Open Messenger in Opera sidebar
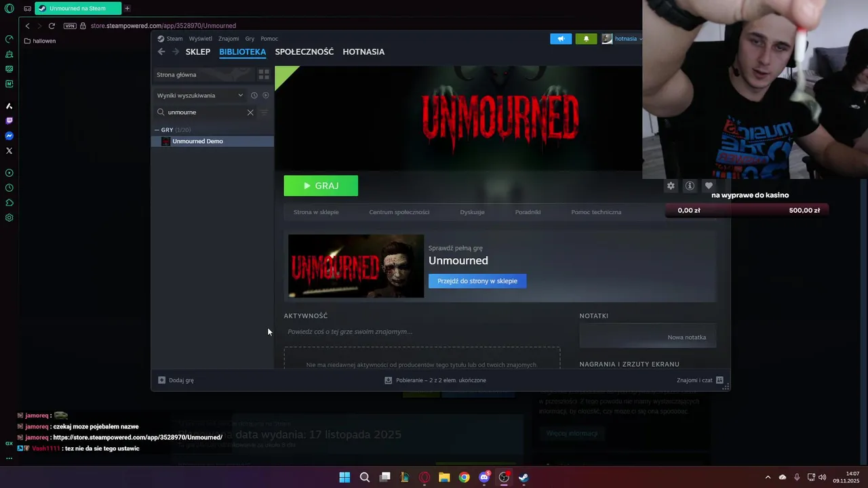 [x=9, y=136]
